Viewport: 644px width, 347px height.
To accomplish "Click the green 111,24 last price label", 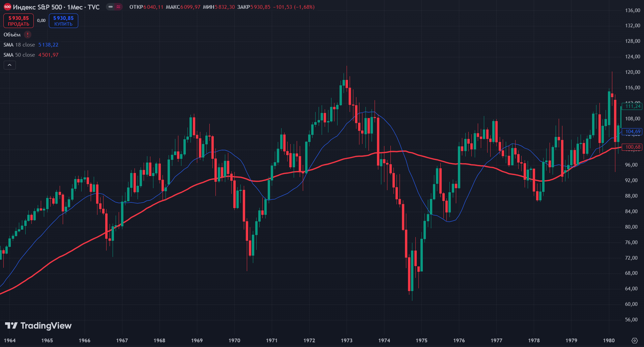I will pyautogui.click(x=632, y=106).
